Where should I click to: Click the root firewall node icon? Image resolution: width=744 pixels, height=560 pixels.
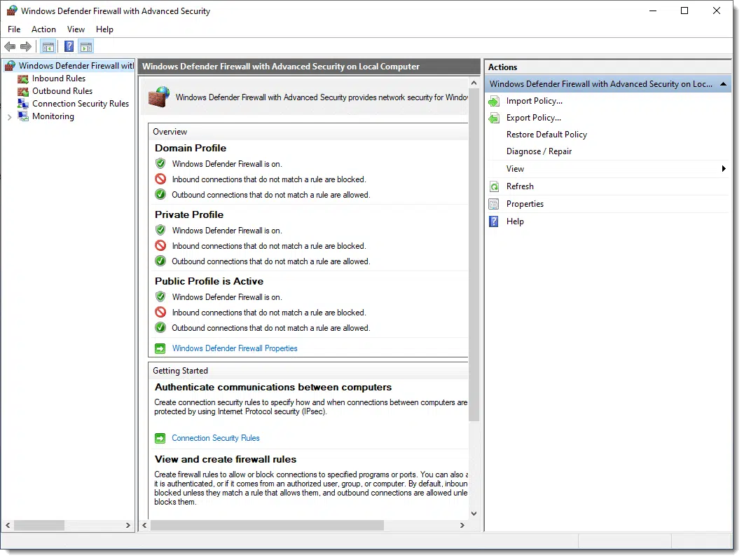10,66
